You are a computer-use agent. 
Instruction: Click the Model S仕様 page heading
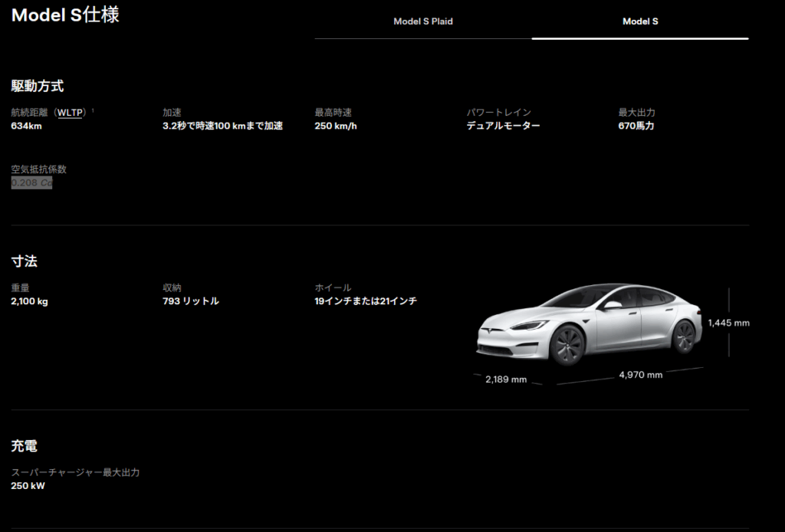(65, 15)
